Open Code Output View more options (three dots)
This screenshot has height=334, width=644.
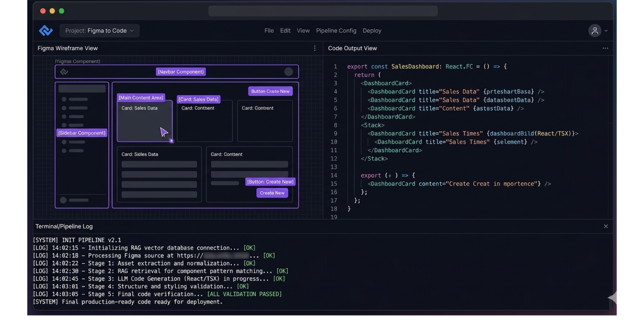coord(605,48)
